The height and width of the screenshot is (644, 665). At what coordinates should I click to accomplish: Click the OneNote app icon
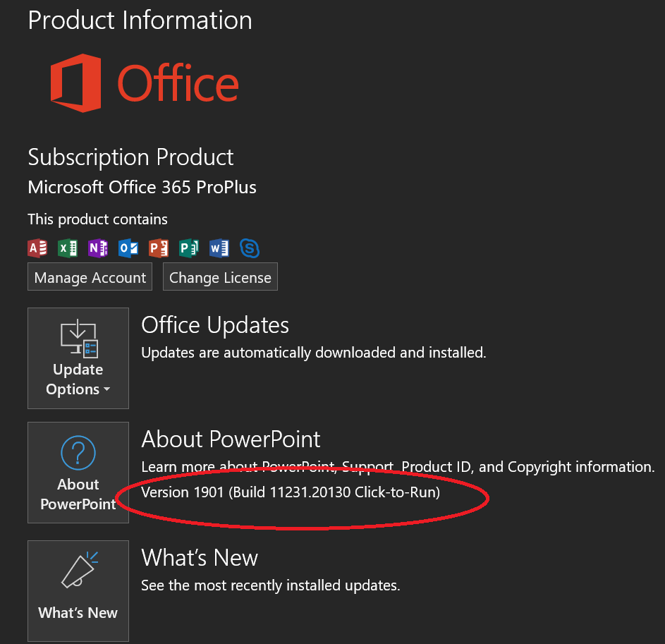point(98,248)
